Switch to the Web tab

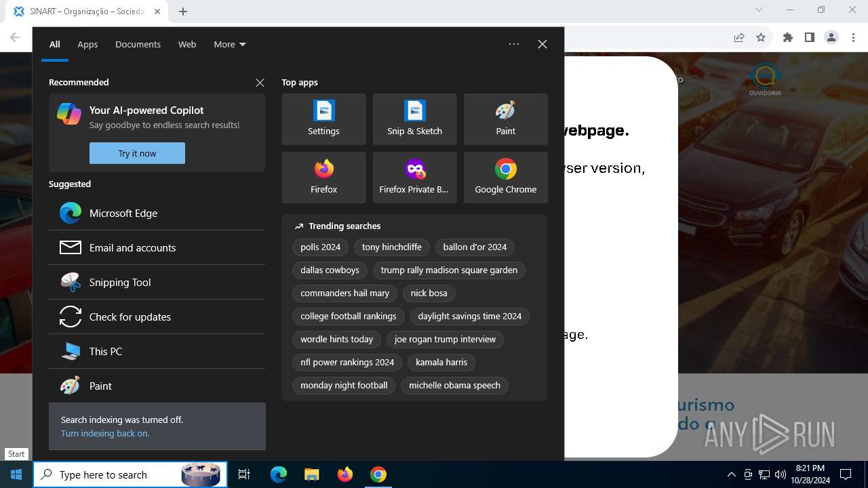click(187, 44)
